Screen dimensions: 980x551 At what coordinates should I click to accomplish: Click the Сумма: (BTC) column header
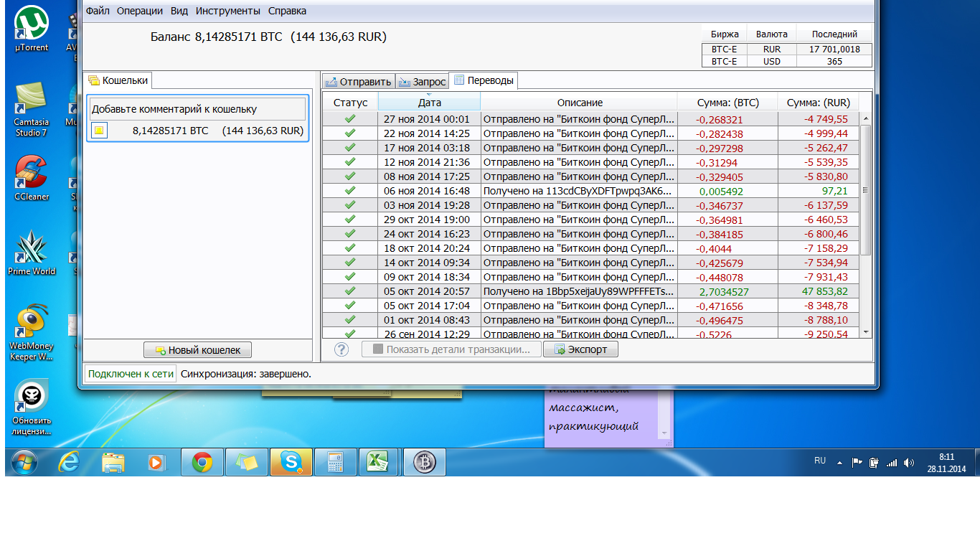[727, 103]
